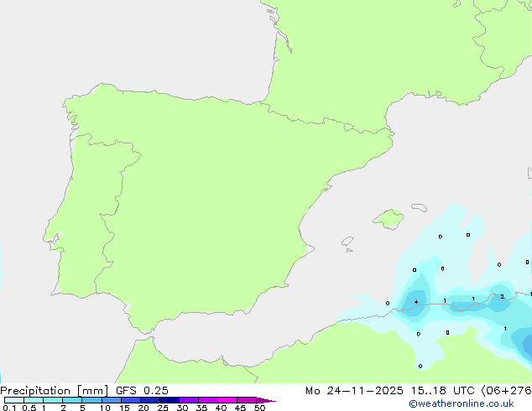Select the 20–25 mm legend swatch

pyautogui.click(x=150, y=400)
